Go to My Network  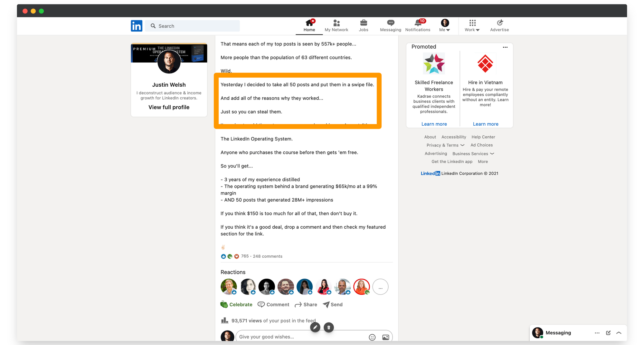click(336, 26)
